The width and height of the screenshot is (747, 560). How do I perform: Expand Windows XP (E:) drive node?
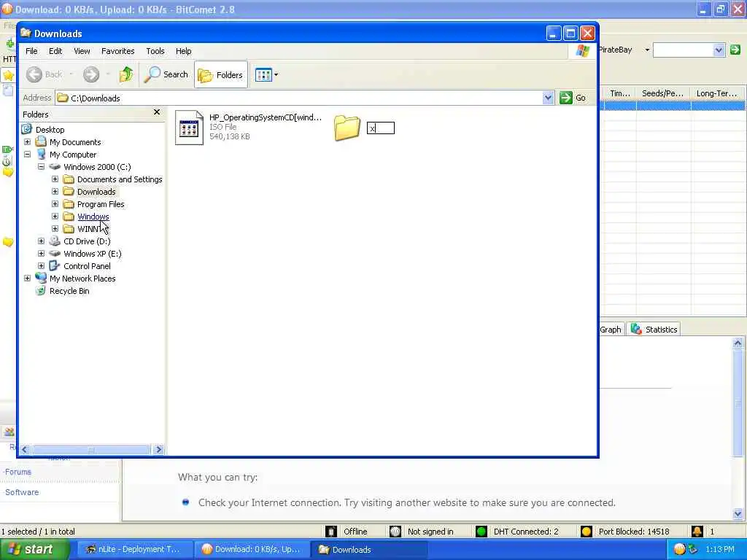coord(41,253)
